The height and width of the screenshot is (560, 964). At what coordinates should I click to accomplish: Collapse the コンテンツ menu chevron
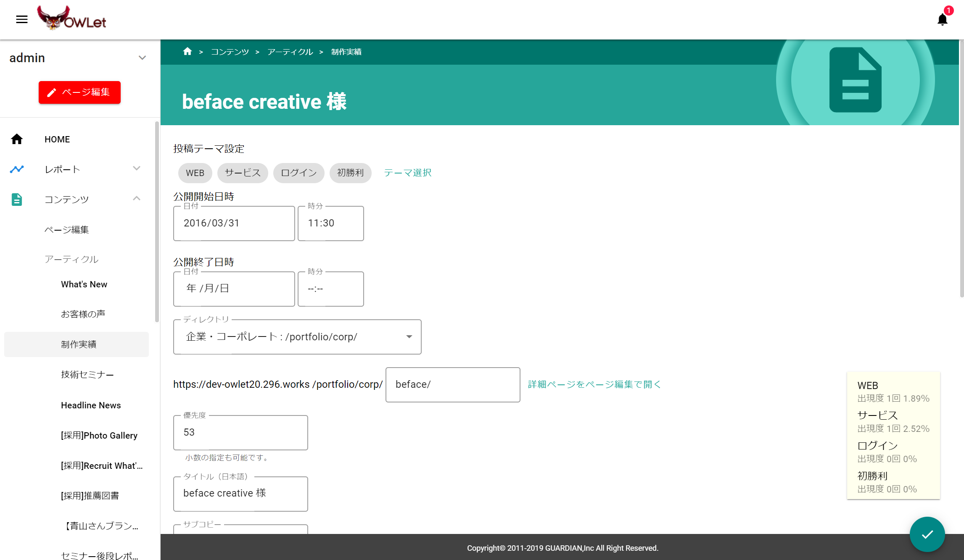click(x=136, y=198)
